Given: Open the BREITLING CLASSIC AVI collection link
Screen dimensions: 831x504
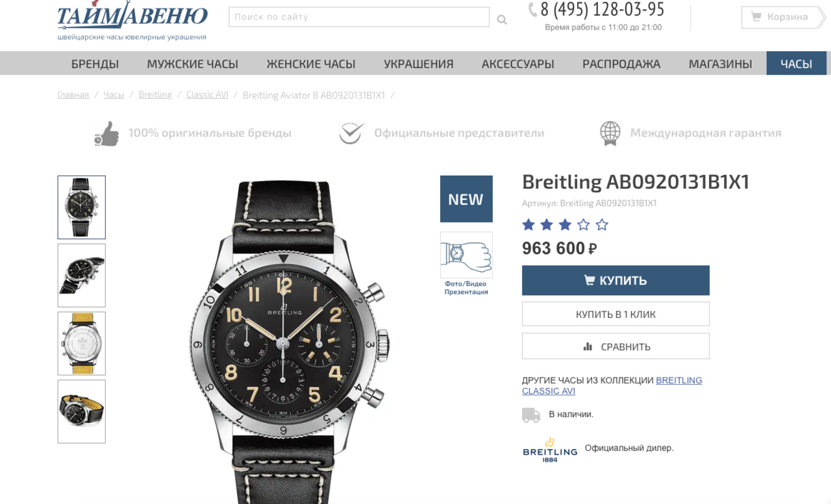Looking at the screenshot, I should click(612, 385).
